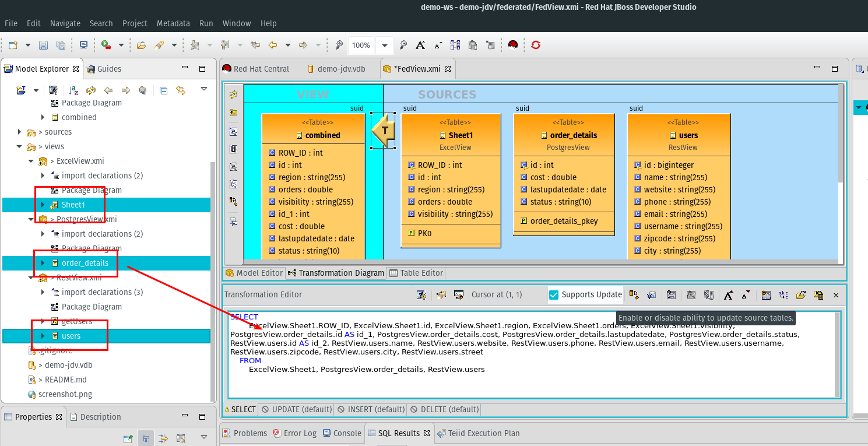Open the Window menu
868x446 pixels.
237,23
